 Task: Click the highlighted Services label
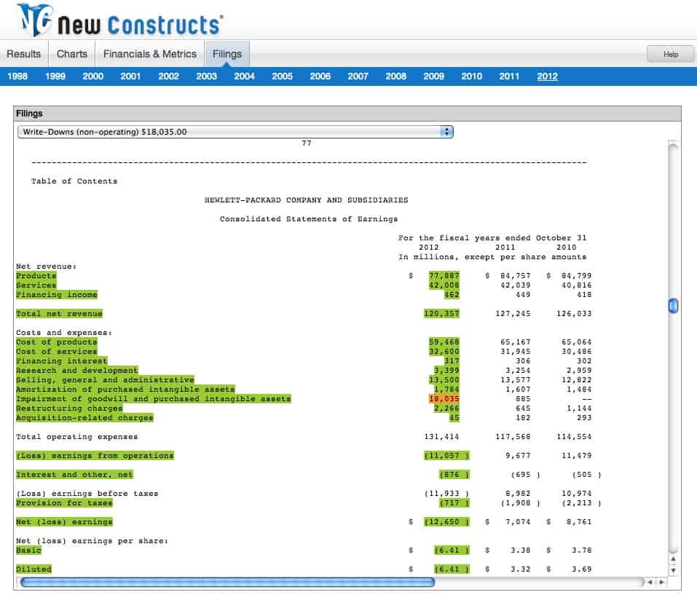(x=36, y=285)
